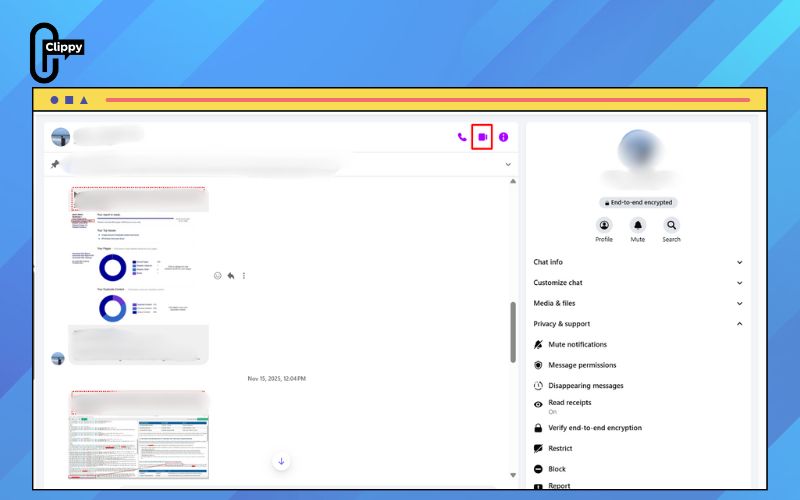Open Message permissions
Image resolution: width=800 pixels, height=500 pixels.
[638, 365]
